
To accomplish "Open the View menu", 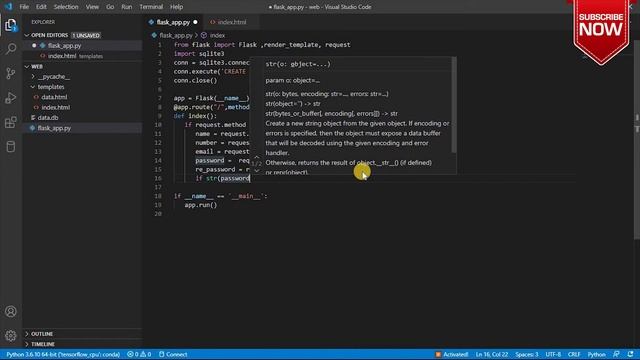I will tap(92, 7).
